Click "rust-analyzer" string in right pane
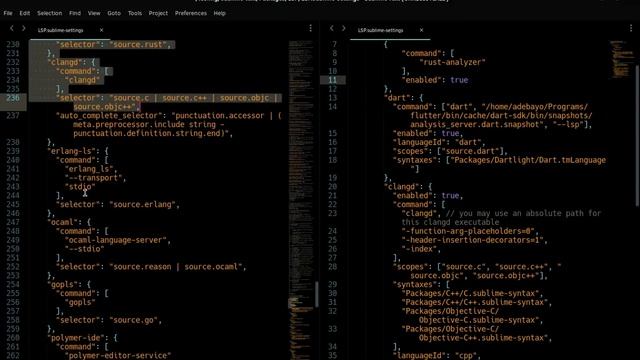The height and width of the screenshot is (360, 640). 452,62
